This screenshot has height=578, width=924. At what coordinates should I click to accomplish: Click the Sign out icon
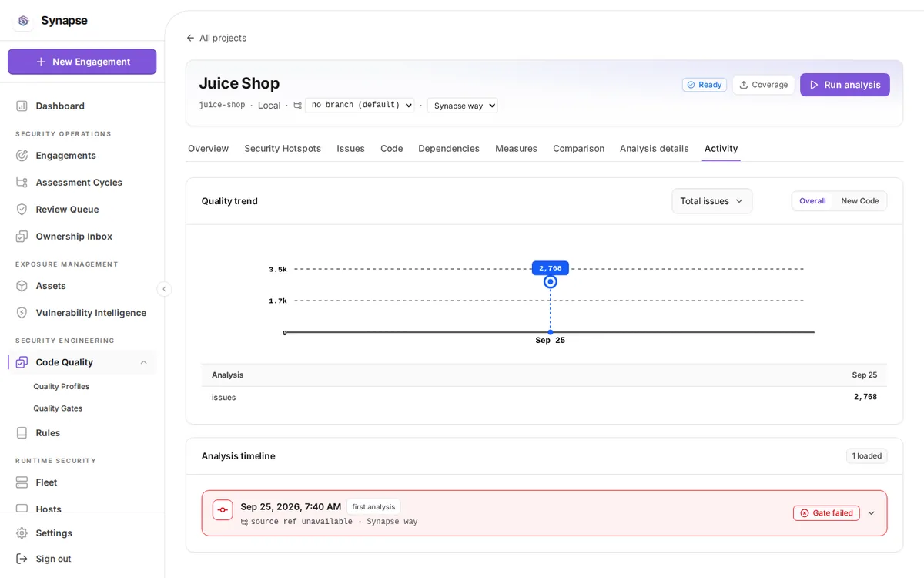(x=22, y=558)
